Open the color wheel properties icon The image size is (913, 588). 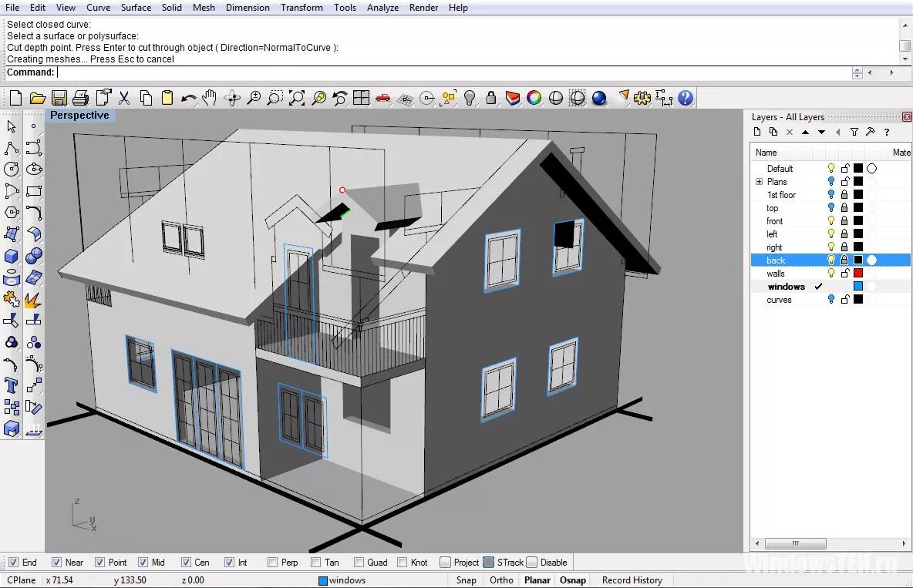coord(534,98)
